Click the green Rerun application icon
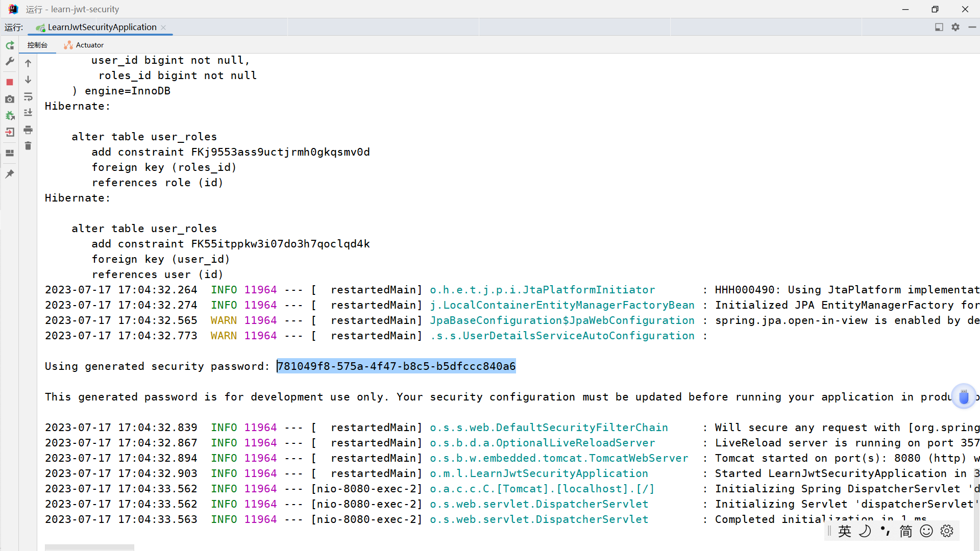 click(10, 46)
